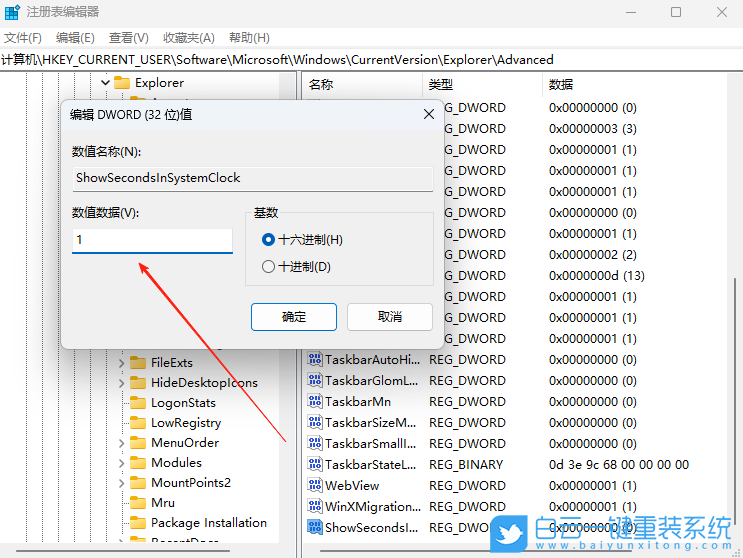The height and width of the screenshot is (558, 743).
Task: Open the 编辑(E) menu
Action: click(x=75, y=37)
